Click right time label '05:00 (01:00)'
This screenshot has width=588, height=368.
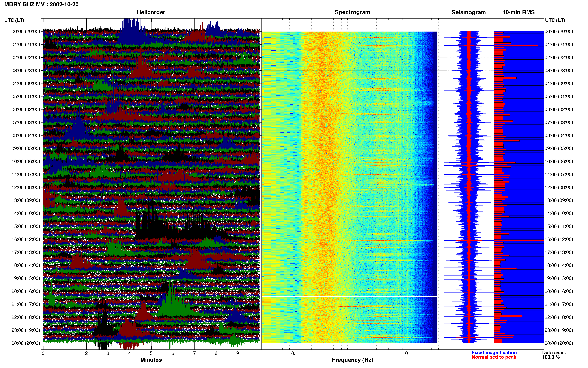pos(559,96)
